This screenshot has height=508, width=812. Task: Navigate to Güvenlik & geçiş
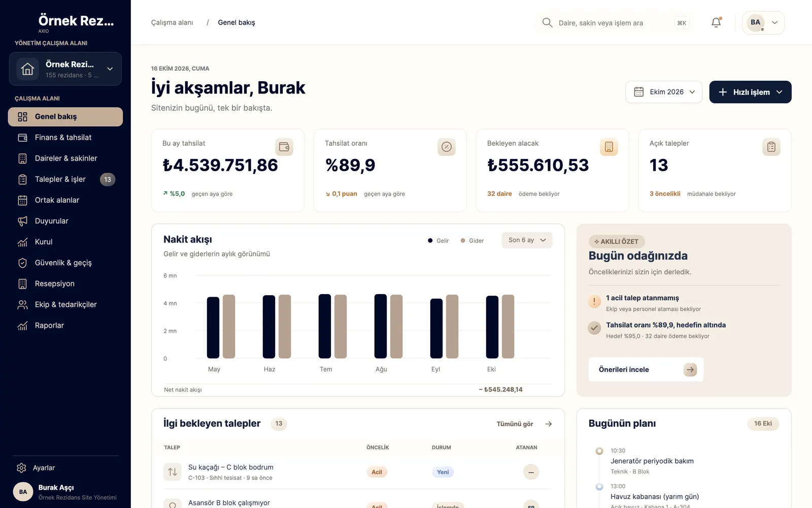(65, 263)
